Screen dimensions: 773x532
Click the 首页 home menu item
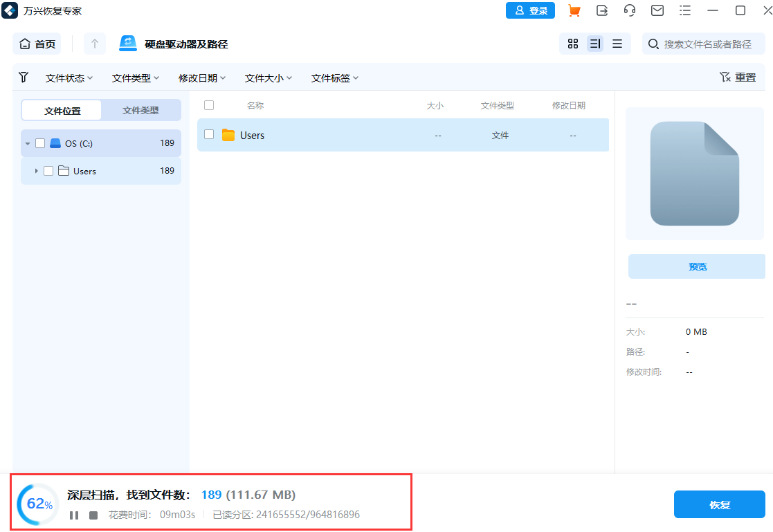pyautogui.click(x=36, y=43)
